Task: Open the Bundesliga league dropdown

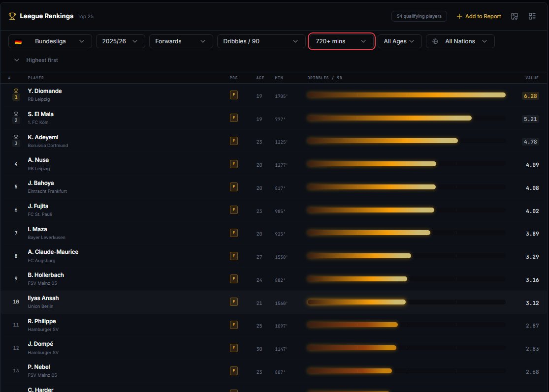Action: pos(50,41)
